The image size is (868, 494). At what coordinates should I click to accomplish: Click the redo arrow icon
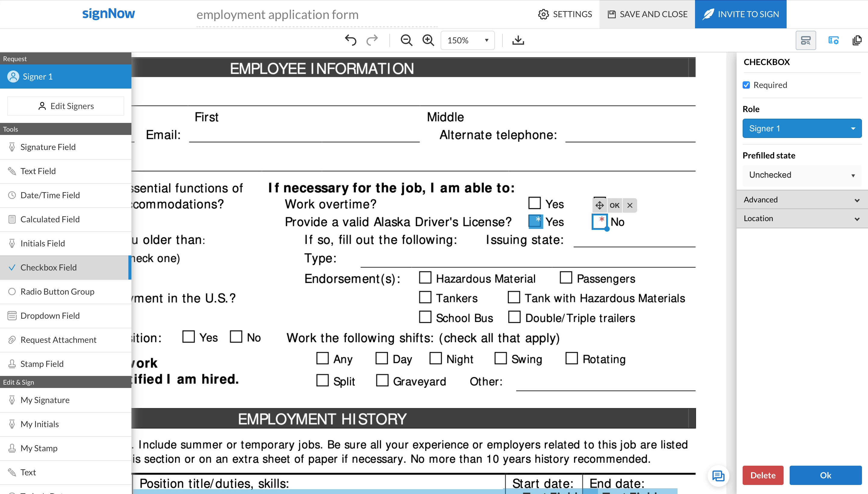pyautogui.click(x=372, y=40)
